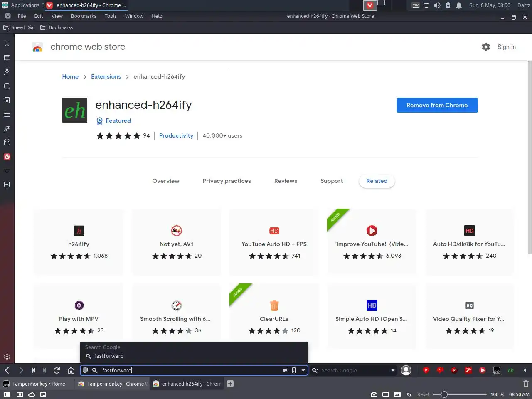The width and height of the screenshot is (532, 399).
Task: Open the Downloads panel icon
Action: [x=7, y=72]
